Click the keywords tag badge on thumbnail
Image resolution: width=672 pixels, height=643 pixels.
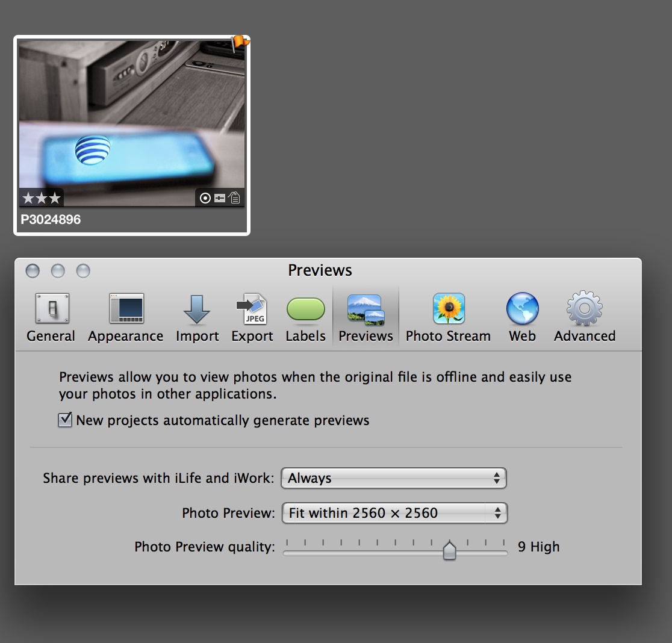tap(234, 198)
